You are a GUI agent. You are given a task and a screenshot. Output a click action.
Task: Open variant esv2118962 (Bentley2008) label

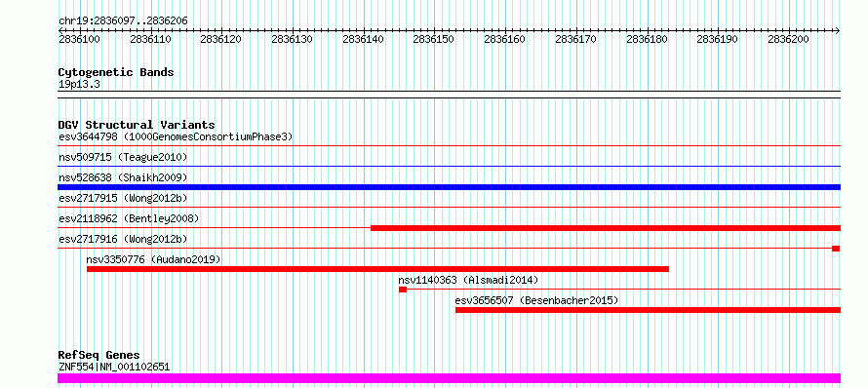(129, 218)
